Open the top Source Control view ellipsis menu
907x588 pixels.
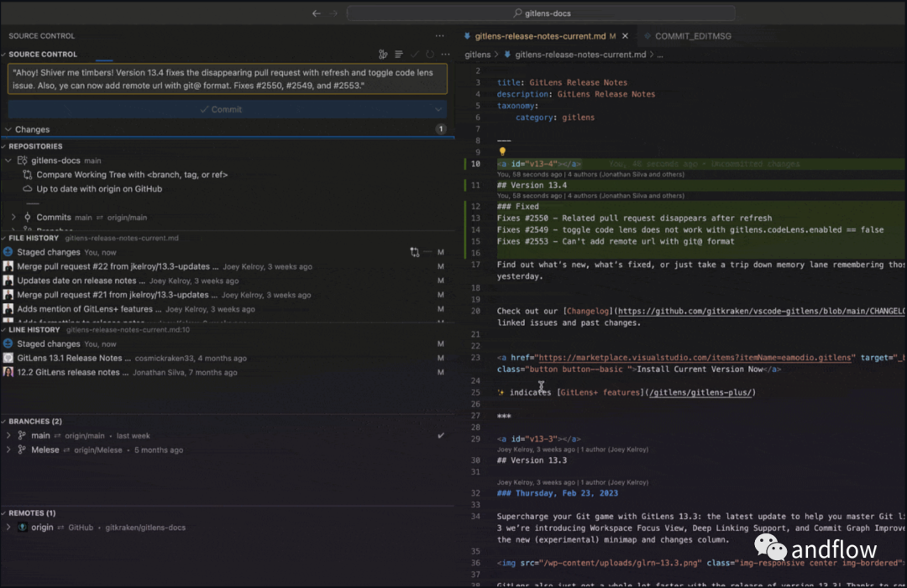click(439, 36)
